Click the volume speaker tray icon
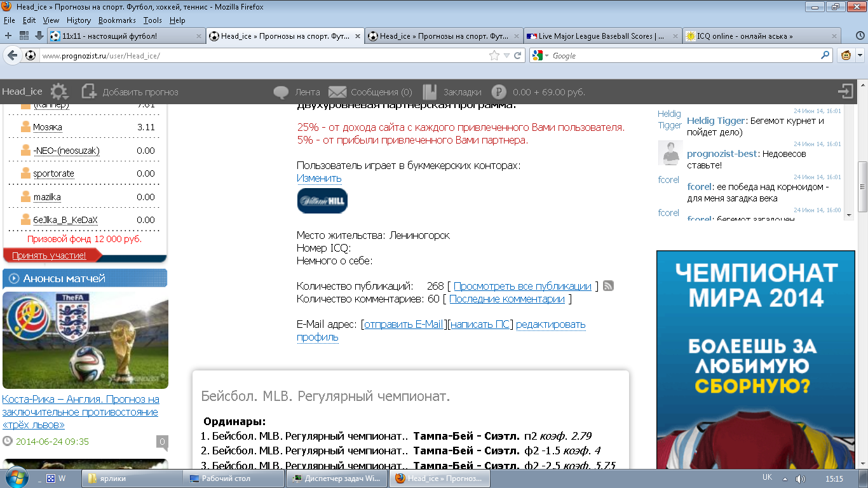 click(801, 478)
